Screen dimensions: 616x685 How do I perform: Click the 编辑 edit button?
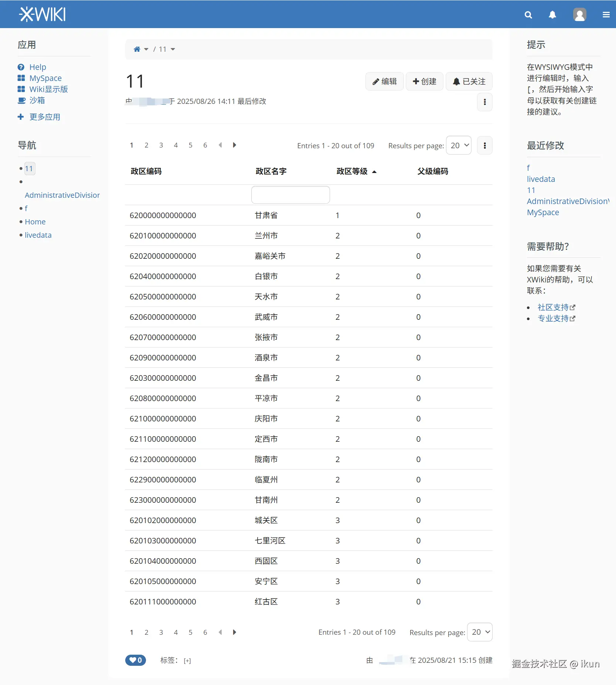click(384, 81)
